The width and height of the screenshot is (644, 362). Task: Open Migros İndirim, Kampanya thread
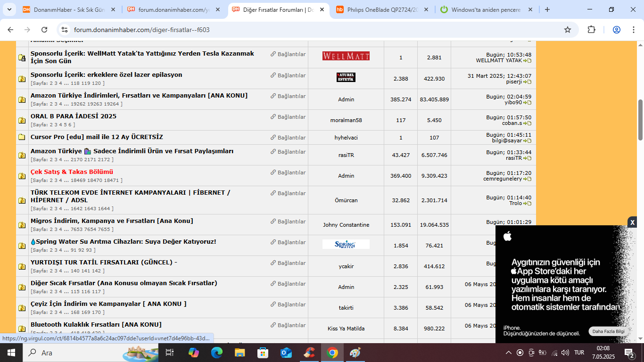pos(112,221)
